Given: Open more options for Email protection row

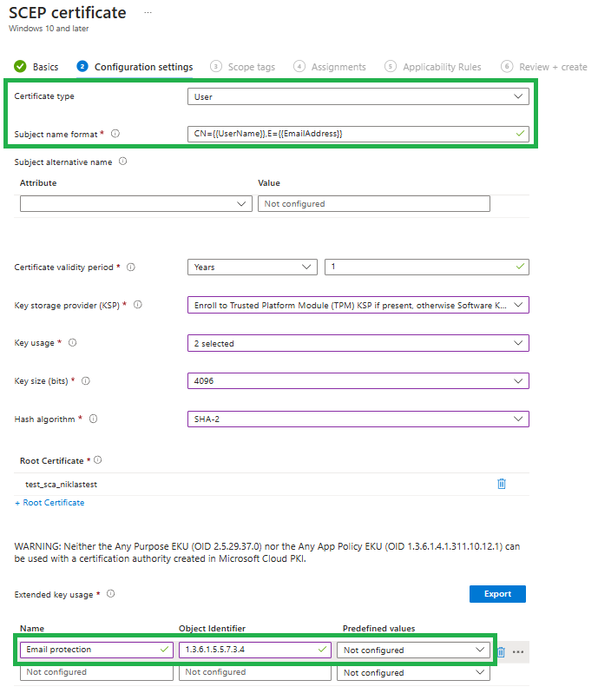Looking at the screenshot, I should [x=519, y=651].
